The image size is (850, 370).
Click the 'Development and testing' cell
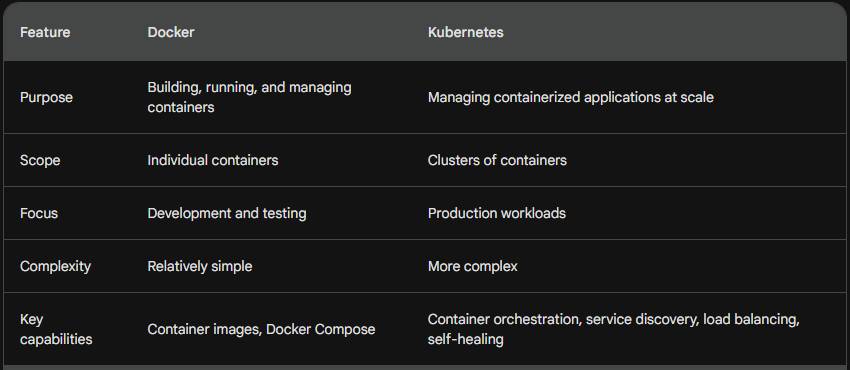(227, 213)
